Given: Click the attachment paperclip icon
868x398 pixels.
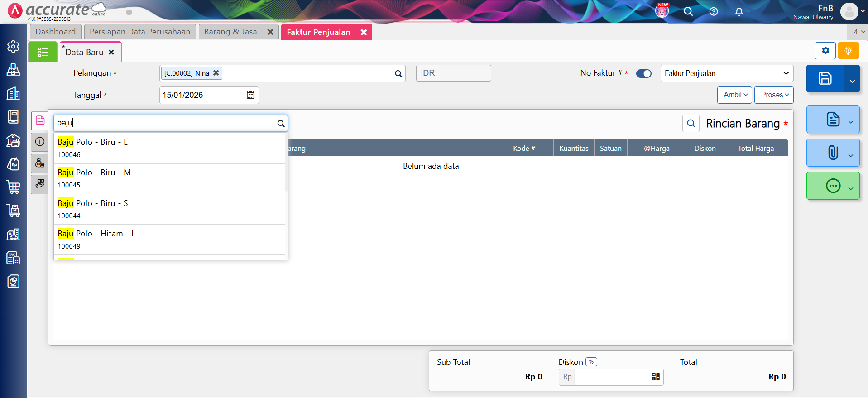Looking at the screenshot, I should [x=833, y=153].
